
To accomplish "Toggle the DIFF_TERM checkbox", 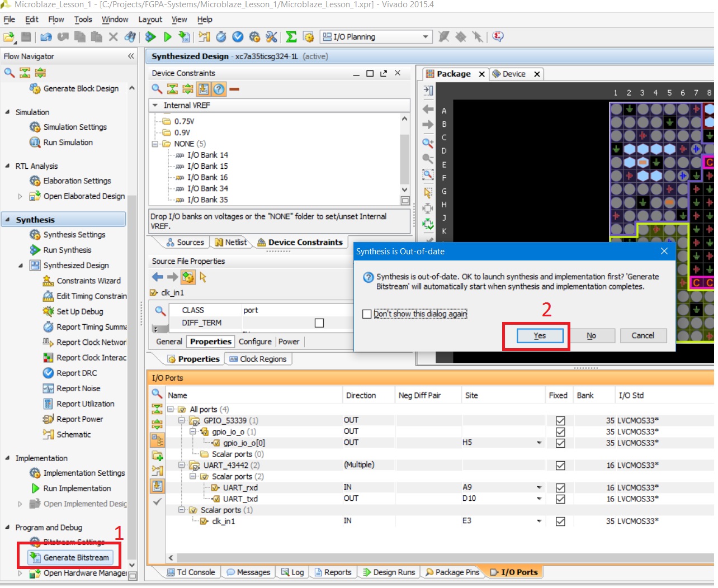I will [319, 323].
